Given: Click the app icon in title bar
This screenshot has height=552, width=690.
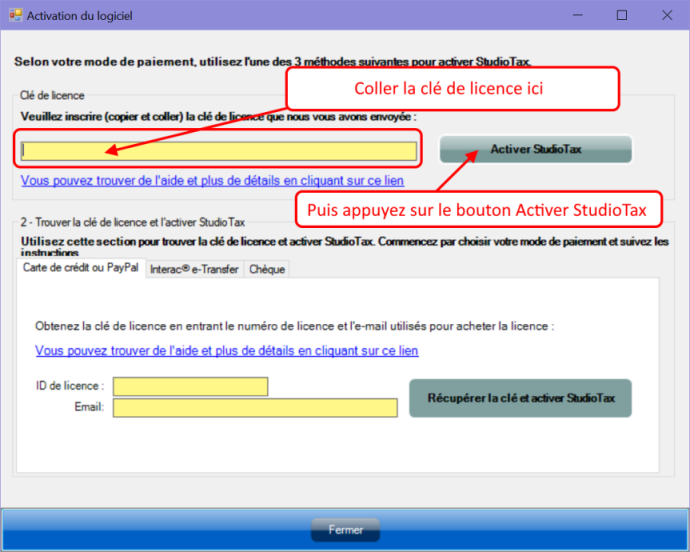Looking at the screenshot, I should pyautogui.click(x=15, y=15).
